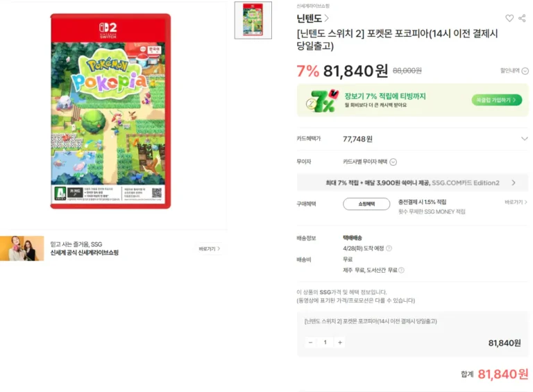Click the quantity input field showing 1
Screen dimensions: 533x392
click(x=325, y=343)
